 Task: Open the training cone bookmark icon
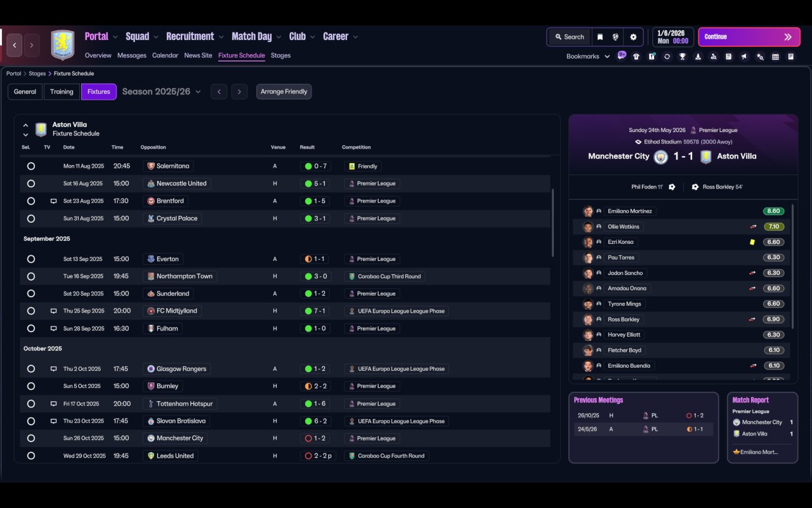pos(698,57)
